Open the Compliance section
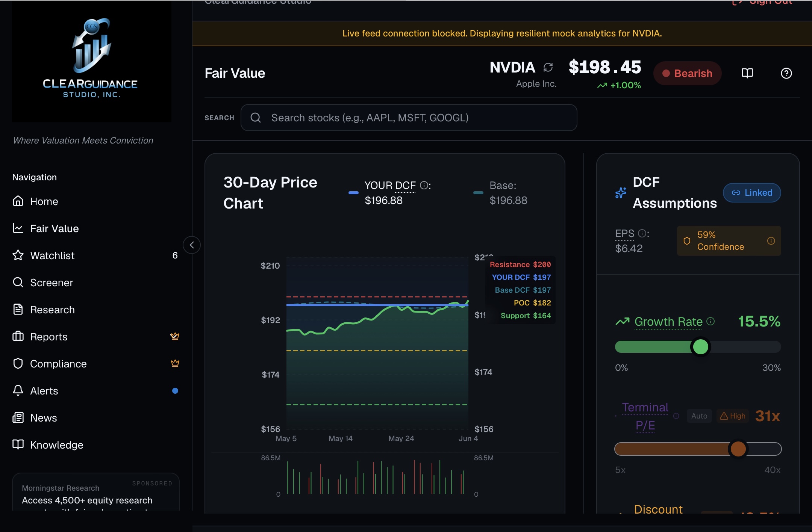The width and height of the screenshot is (812, 532). point(96,364)
